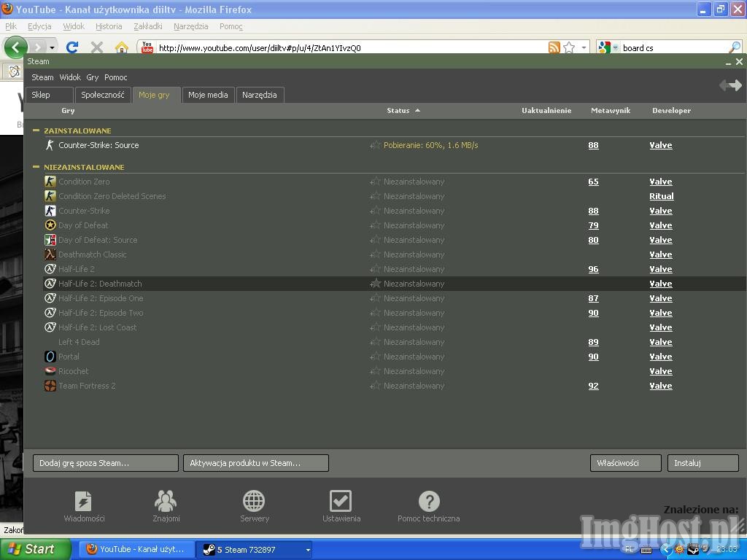747x560 pixels.
Task: Click Firefox back arrow button
Action: click(x=16, y=47)
